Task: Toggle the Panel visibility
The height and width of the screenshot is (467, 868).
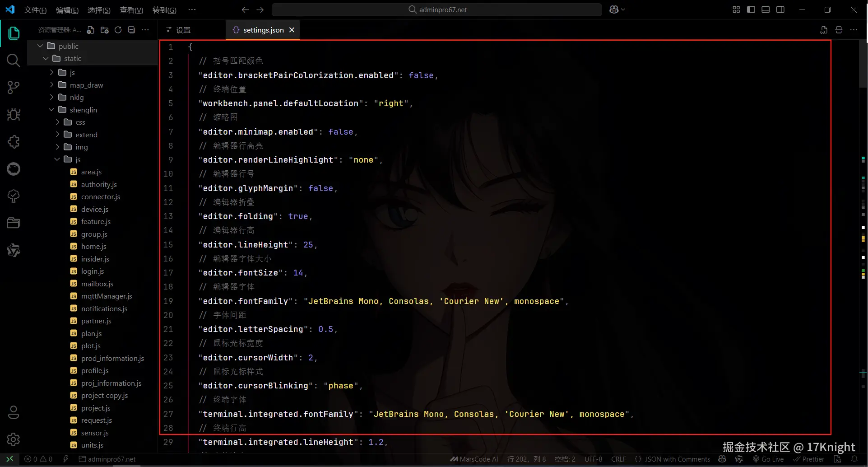Action: (766, 9)
